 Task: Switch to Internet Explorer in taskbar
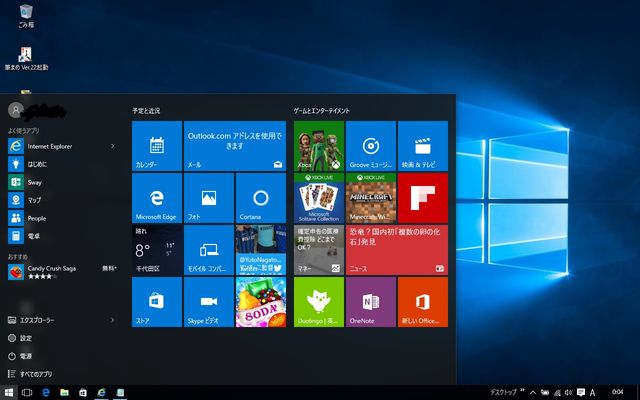[x=102, y=393]
